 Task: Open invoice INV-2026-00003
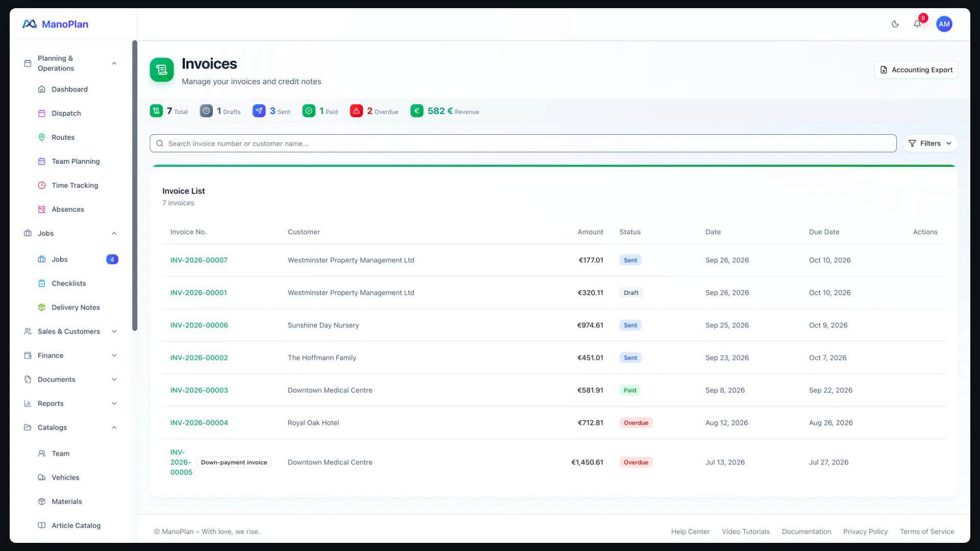(199, 390)
